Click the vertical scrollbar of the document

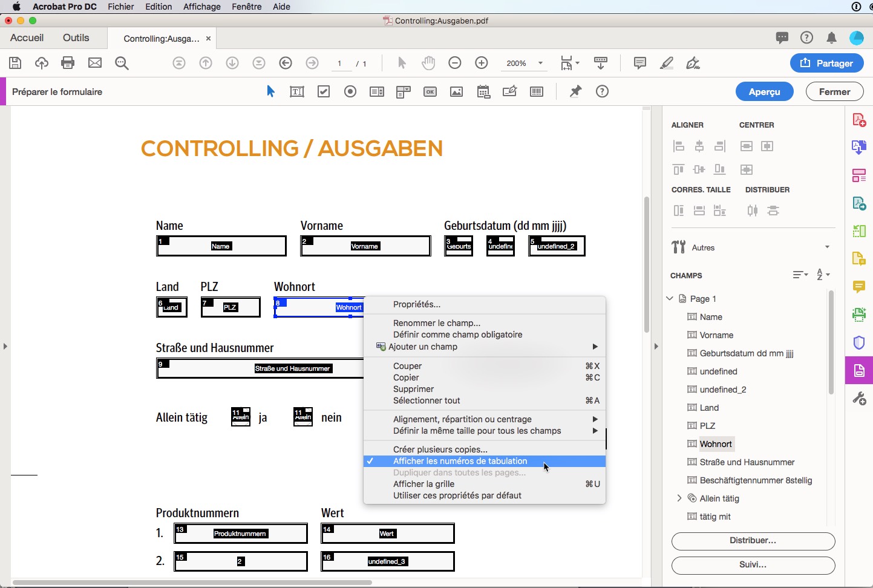[x=647, y=264]
